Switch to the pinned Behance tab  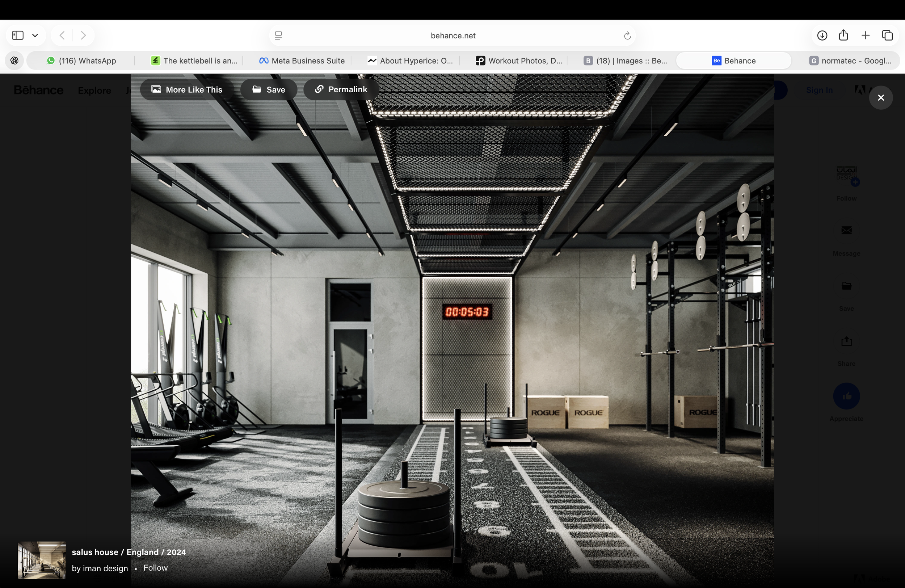coord(734,60)
